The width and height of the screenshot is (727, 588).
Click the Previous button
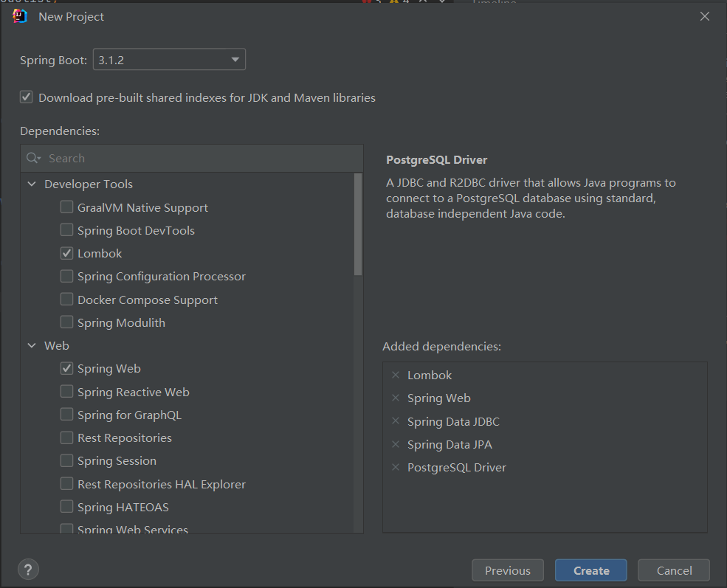point(508,570)
